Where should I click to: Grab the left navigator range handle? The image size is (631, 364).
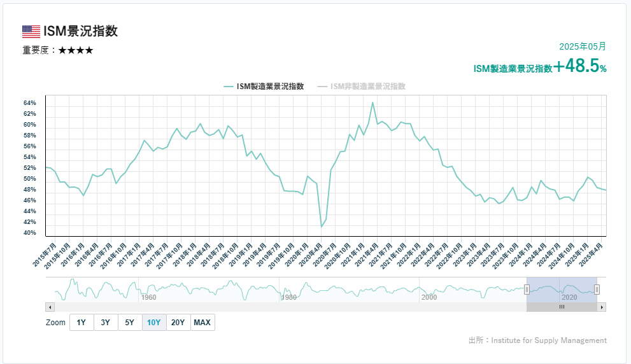[x=527, y=289]
